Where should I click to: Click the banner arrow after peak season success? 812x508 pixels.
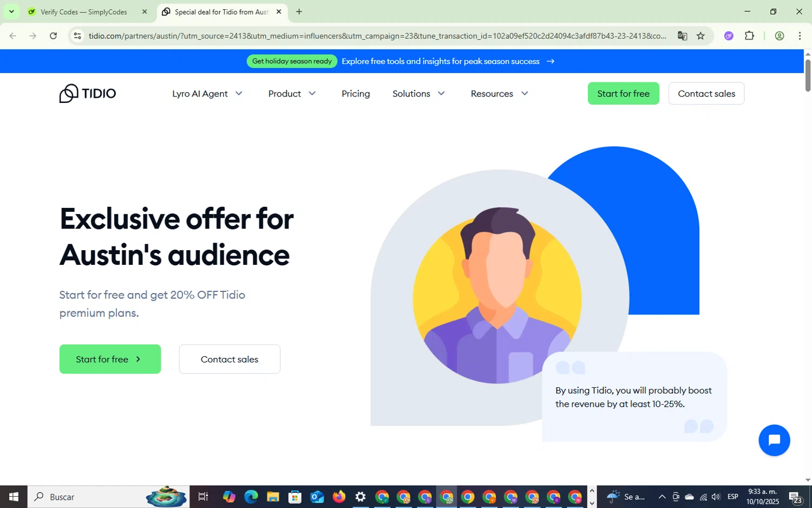[x=551, y=61]
